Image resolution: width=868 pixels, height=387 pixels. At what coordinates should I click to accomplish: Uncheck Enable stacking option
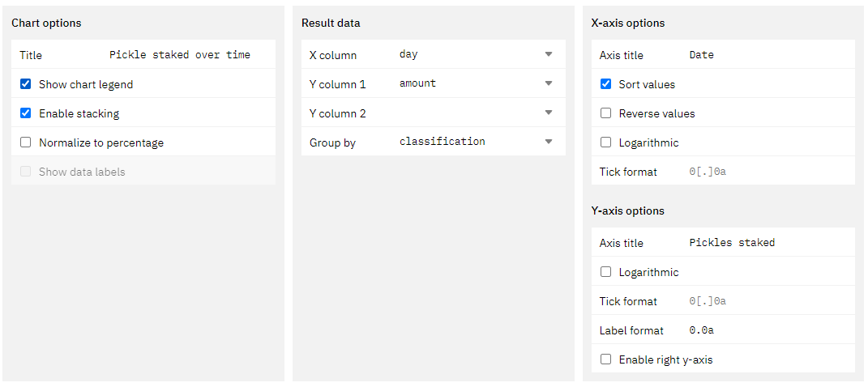(x=25, y=113)
